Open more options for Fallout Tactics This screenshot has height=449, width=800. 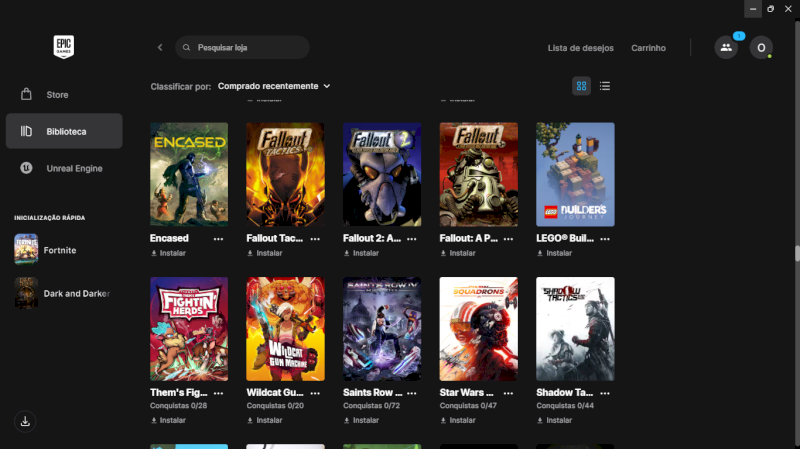315,239
